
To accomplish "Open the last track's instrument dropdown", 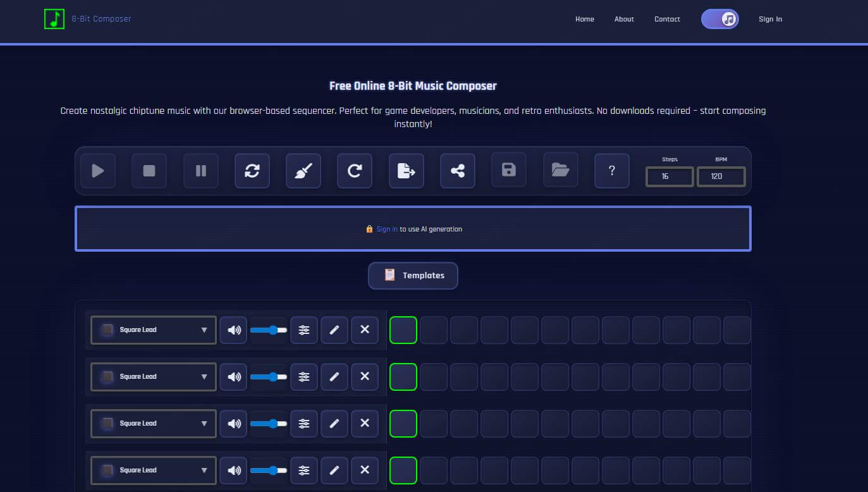I will tap(152, 470).
